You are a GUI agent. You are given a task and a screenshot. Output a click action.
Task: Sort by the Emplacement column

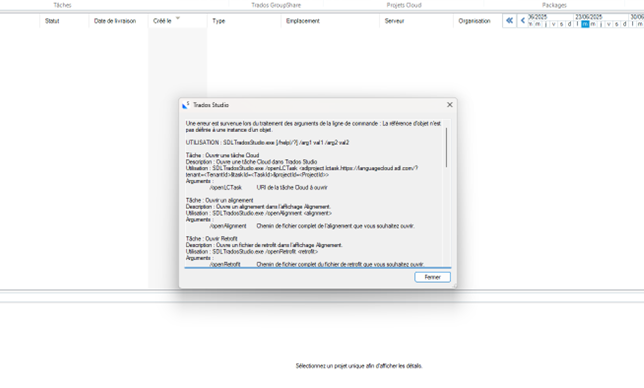tap(303, 21)
